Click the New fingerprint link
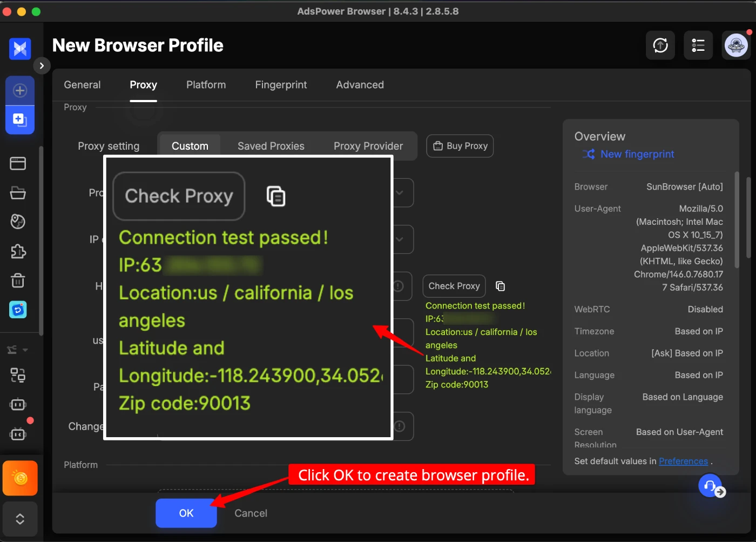756x542 pixels. [x=637, y=154]
